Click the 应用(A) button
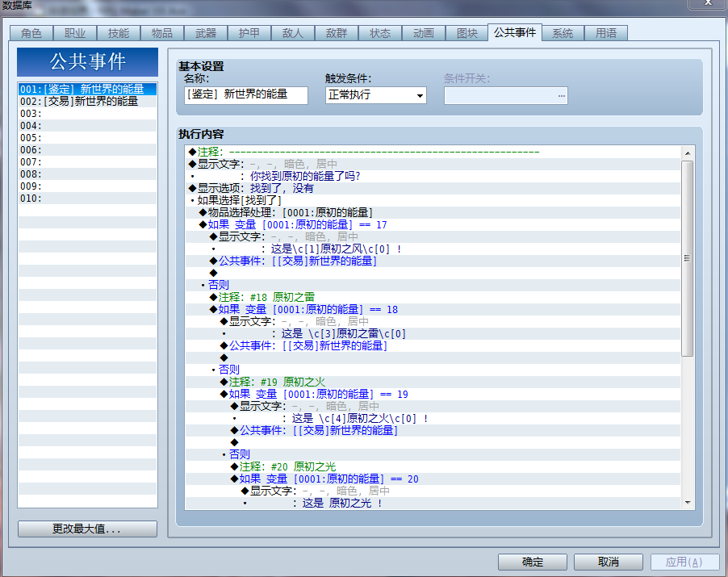Screen dimensions: 728x577 684,562
